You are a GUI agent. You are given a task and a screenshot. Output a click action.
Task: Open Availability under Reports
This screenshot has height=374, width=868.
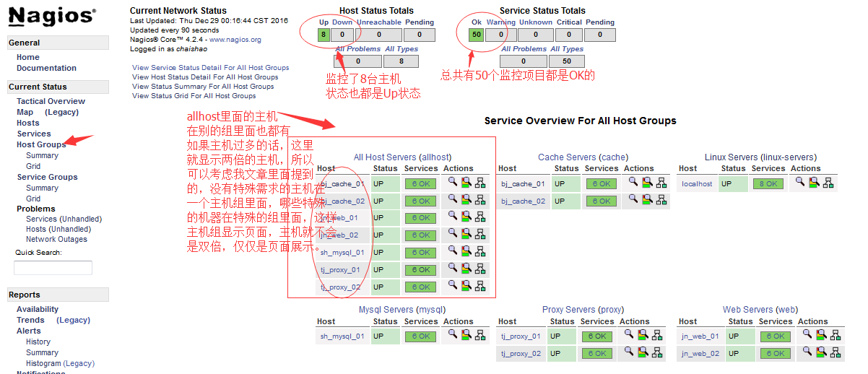coord(38,309)
